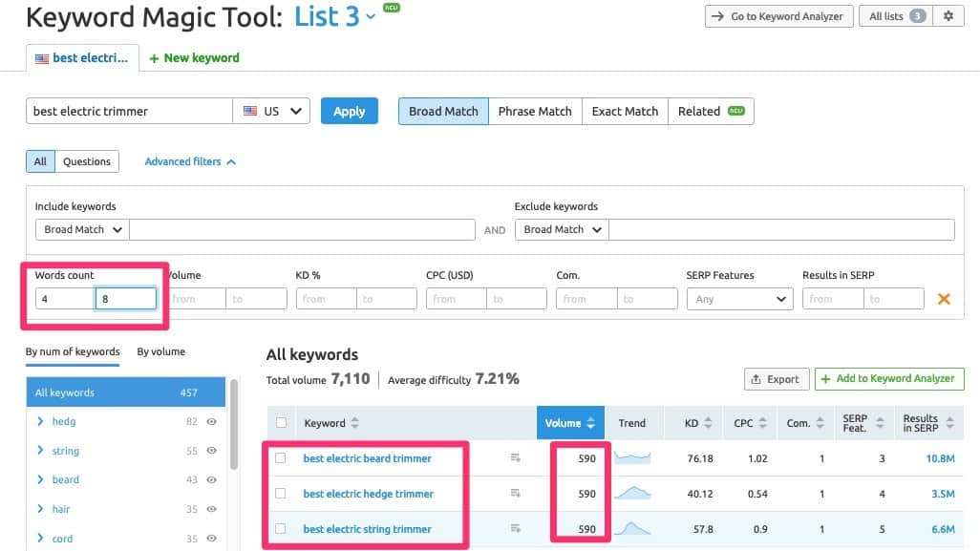Check the best electric hedge trimmer row
Screen dimensions: 980x551
(281, 494)
